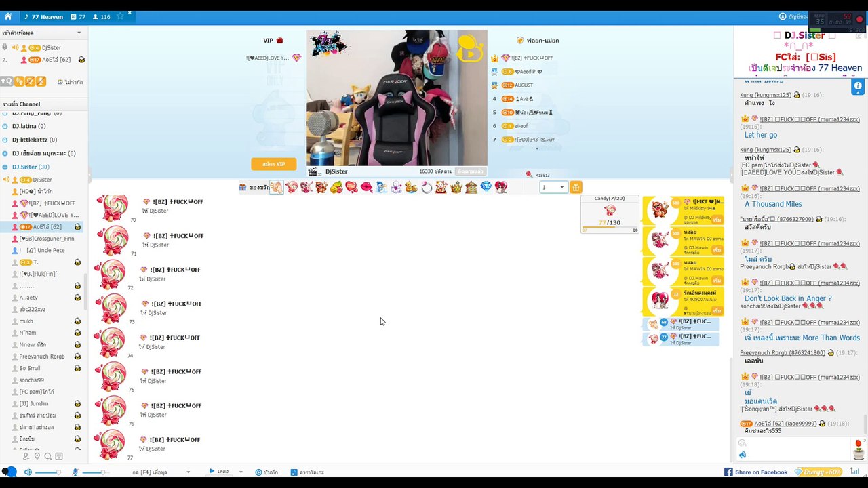
Task: Pick the red lips gift
Action: 366,187
